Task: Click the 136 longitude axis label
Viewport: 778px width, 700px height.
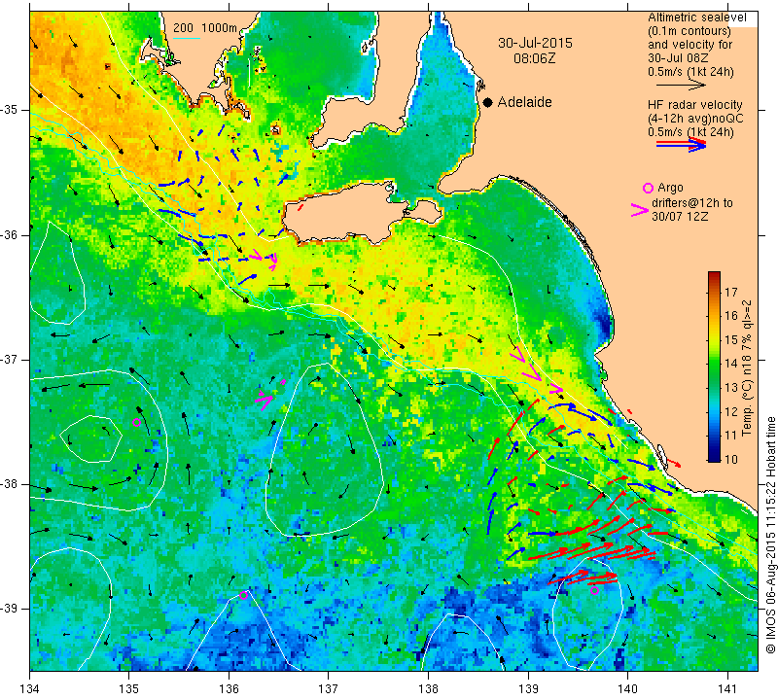Action: pyautogui.click(x=230, y=688)
